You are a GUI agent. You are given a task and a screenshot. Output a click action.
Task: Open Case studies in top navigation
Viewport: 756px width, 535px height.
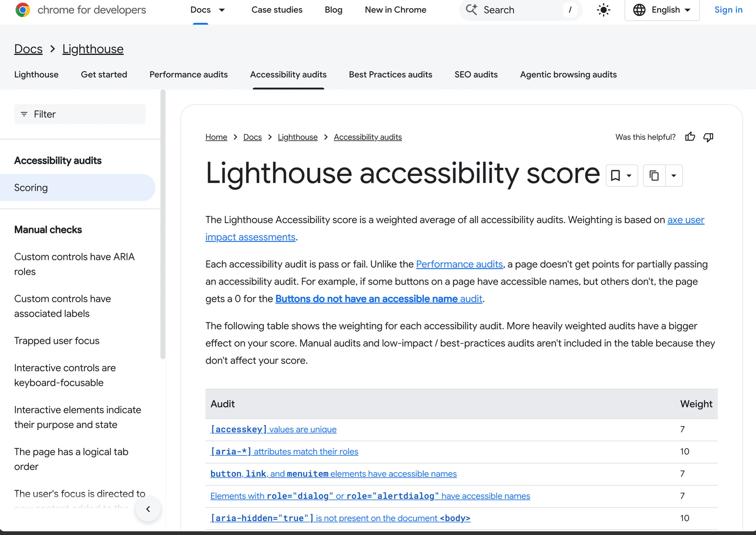click(277, 10)
